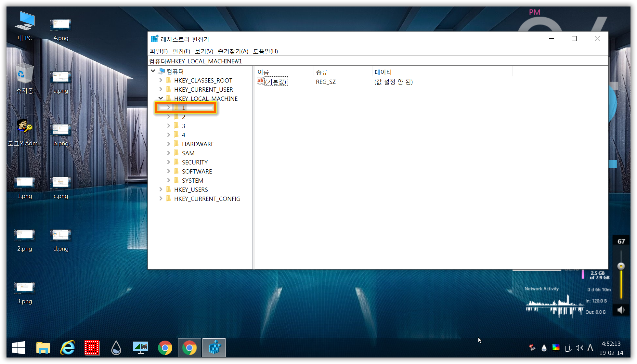The image size is (637, 364).
Task: Click the HKEY_USERS folder icon
Action: pos(168,189)
